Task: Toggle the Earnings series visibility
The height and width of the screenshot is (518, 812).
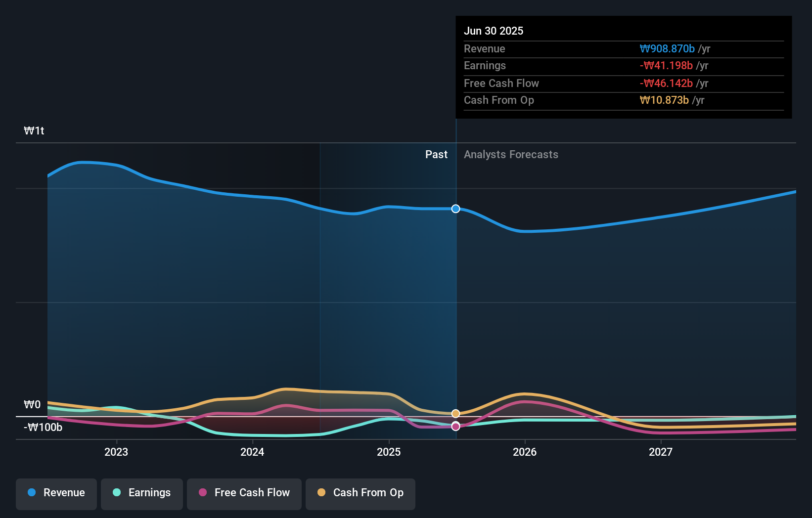Action: [142, 493]
